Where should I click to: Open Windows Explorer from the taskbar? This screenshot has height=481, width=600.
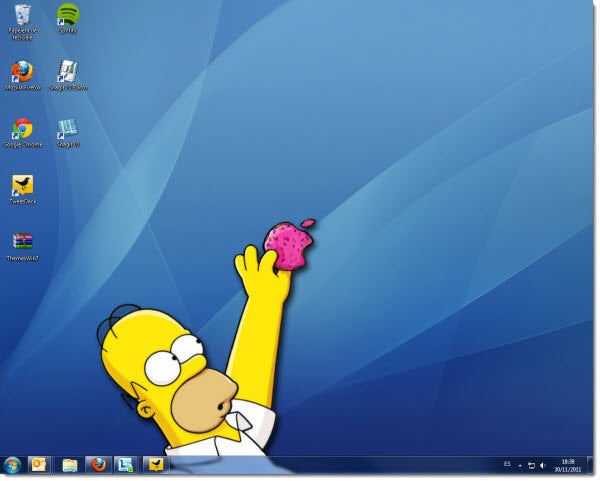pyautogui.click(x=70, y=465)
